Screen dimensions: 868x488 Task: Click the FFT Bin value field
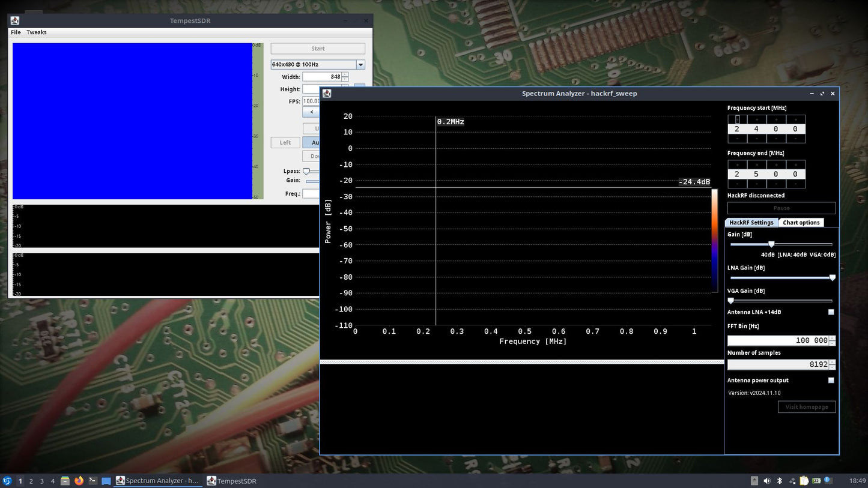click(778, 340)
